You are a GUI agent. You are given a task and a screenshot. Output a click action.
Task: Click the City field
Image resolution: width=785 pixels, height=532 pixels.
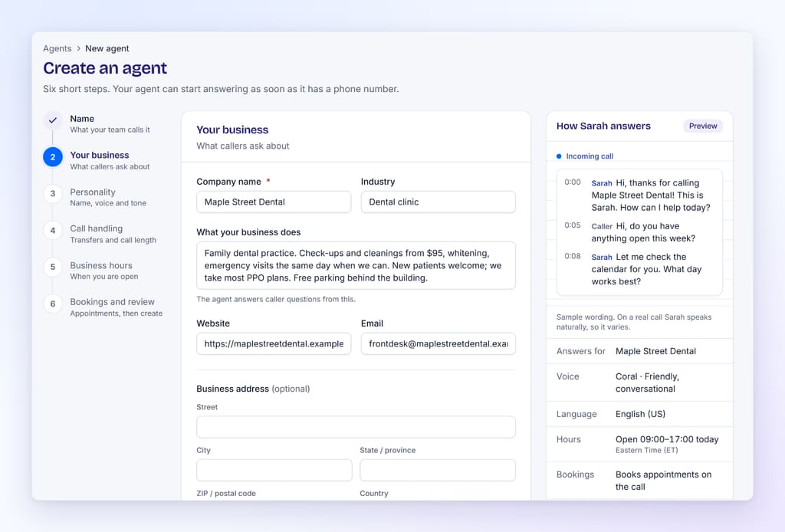(274, 471)
